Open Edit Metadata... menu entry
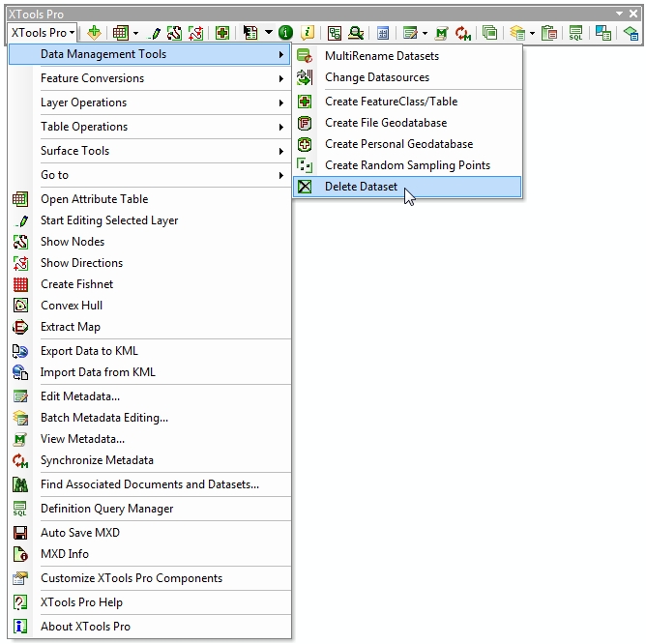Screen dimensions: 646x644 point(150,396)
